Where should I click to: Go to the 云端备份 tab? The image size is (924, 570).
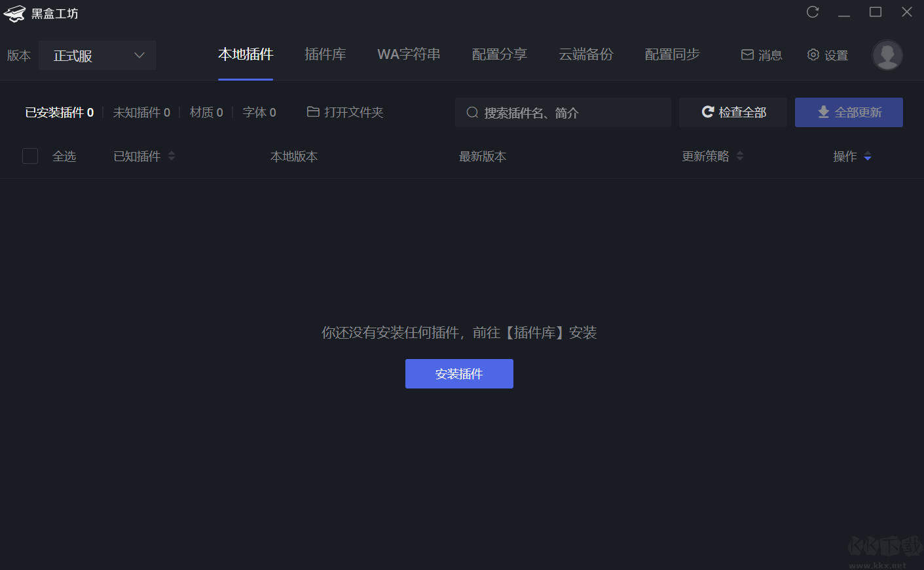pyautogui.click(x=586, y=54)
